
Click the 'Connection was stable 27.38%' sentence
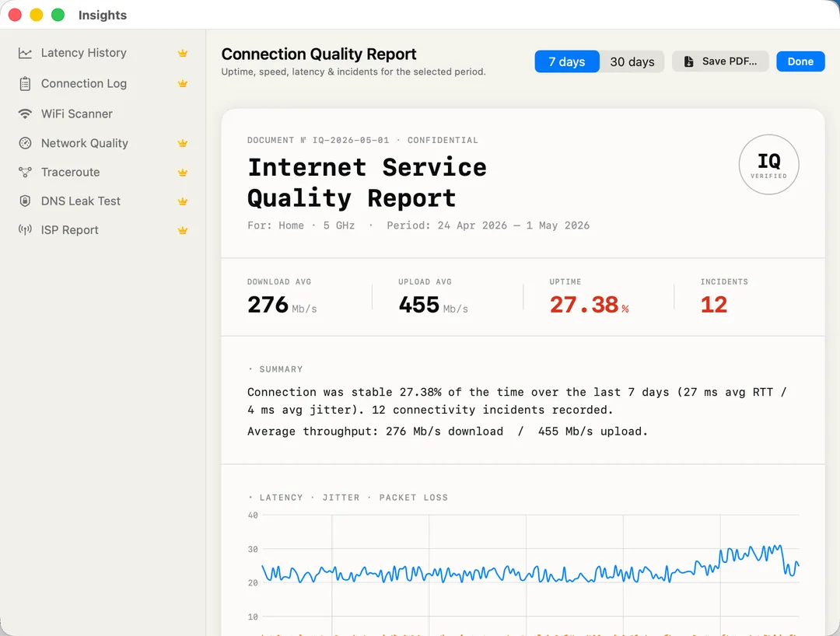[516, 401]
